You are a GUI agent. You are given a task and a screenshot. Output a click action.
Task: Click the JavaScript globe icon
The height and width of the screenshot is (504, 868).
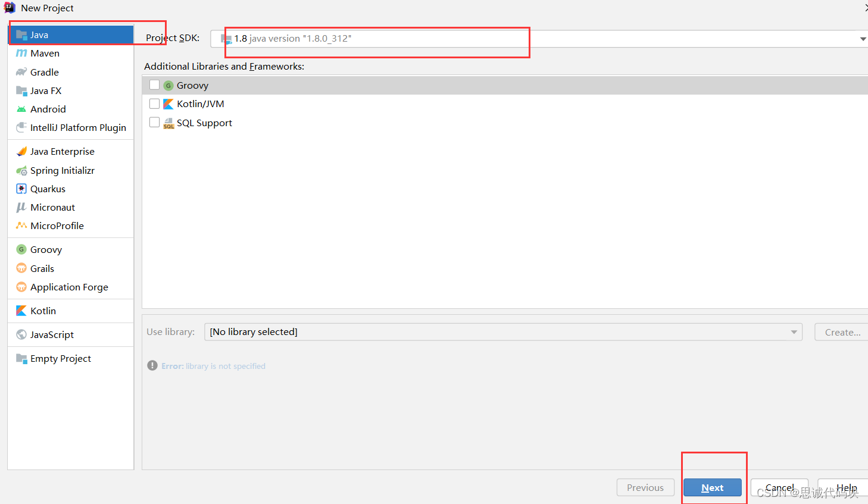tap(21, 335)
